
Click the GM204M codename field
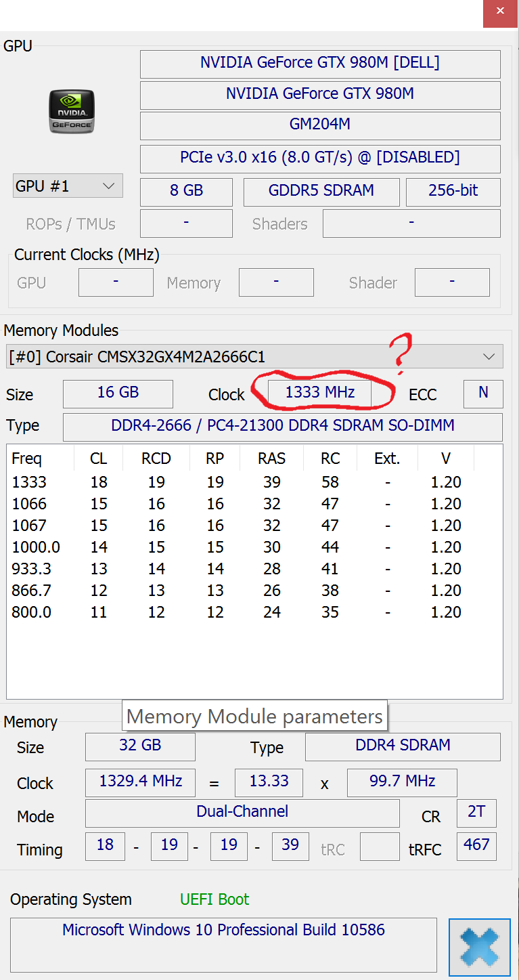click(x=320, y=125)
